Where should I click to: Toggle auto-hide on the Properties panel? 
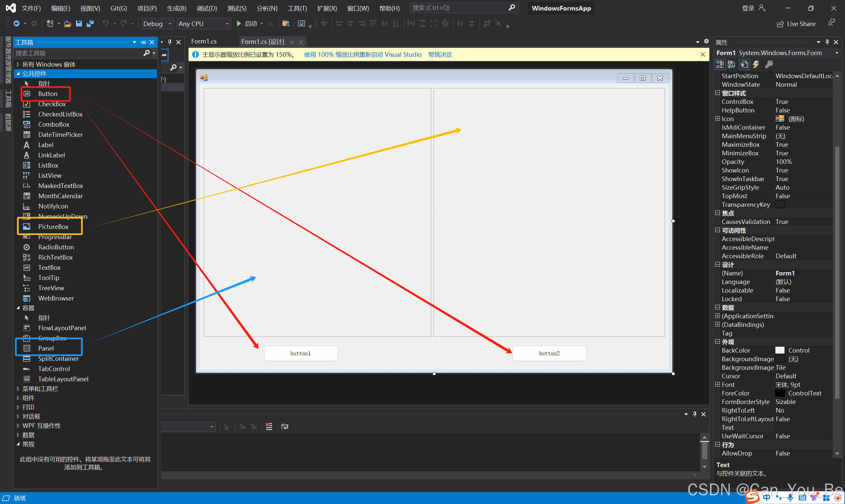(827, 42)
